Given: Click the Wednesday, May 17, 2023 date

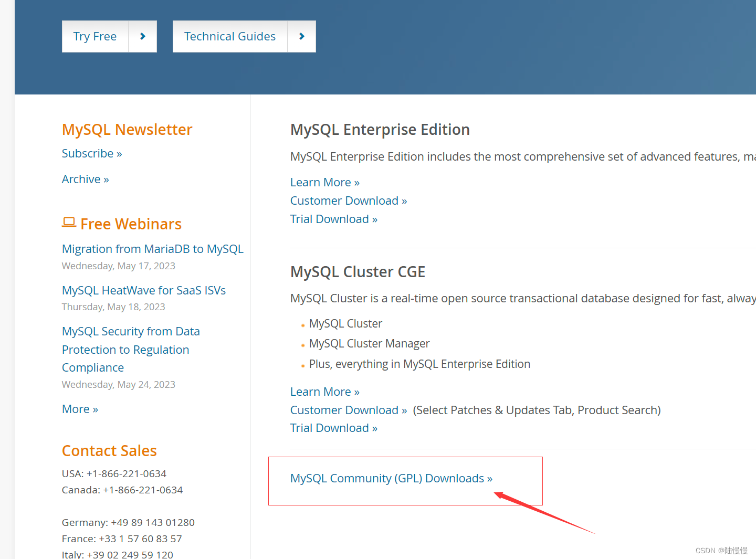Looking at the screenshot, I should [119, 266].
